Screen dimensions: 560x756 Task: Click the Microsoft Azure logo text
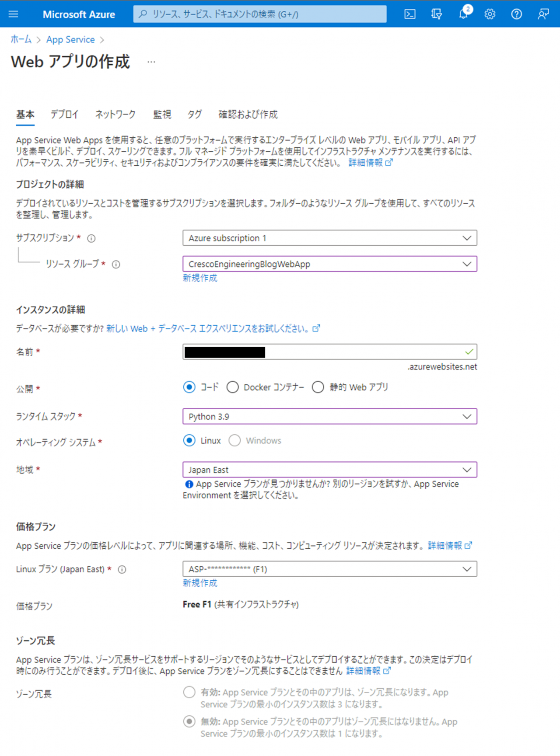pyautogui.click(x=79, y=14)
